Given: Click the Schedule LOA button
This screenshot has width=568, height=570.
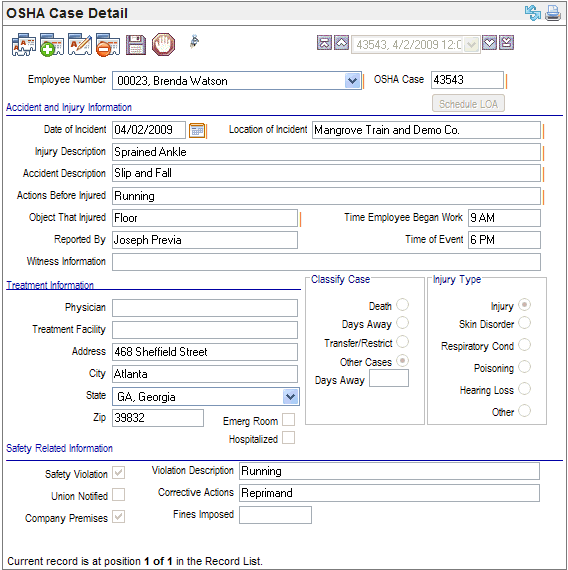Looking at the screenshot, I should 468,104.
